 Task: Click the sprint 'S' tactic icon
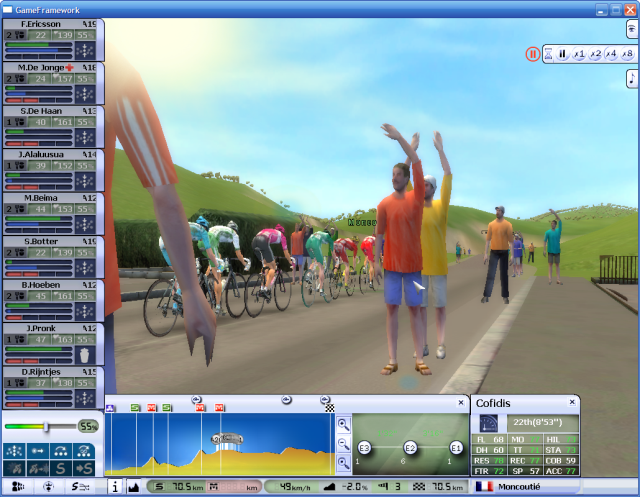tap(62, 467)
